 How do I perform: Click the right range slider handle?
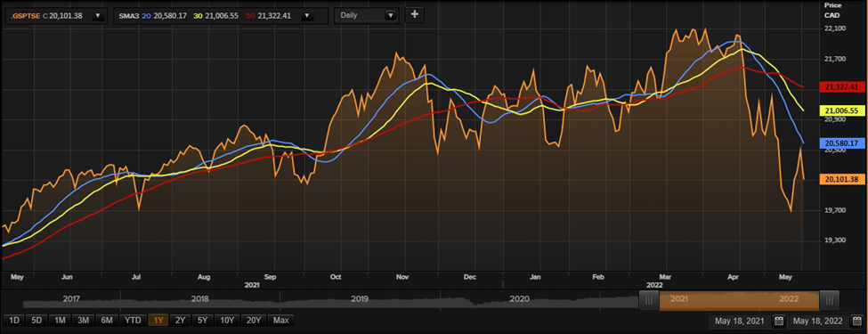coord(829,300)
